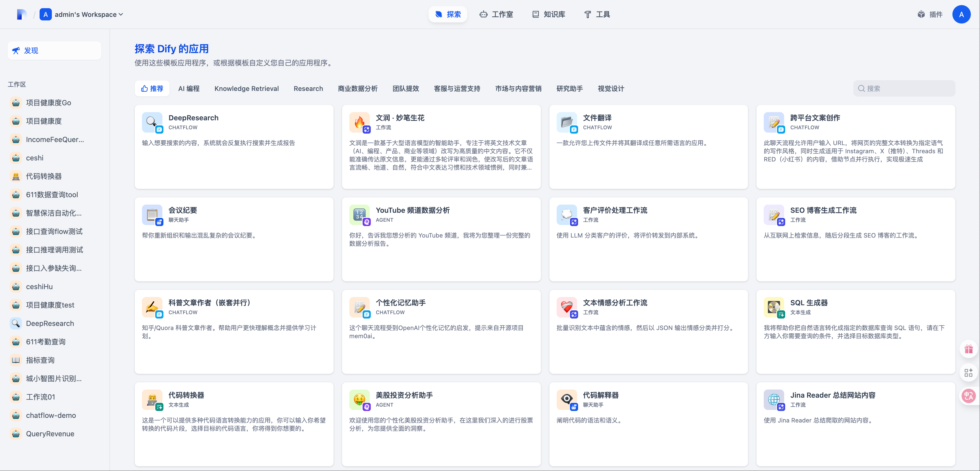
Task: Click 会议纪要 clipboard icon
Action: (152, 215)
